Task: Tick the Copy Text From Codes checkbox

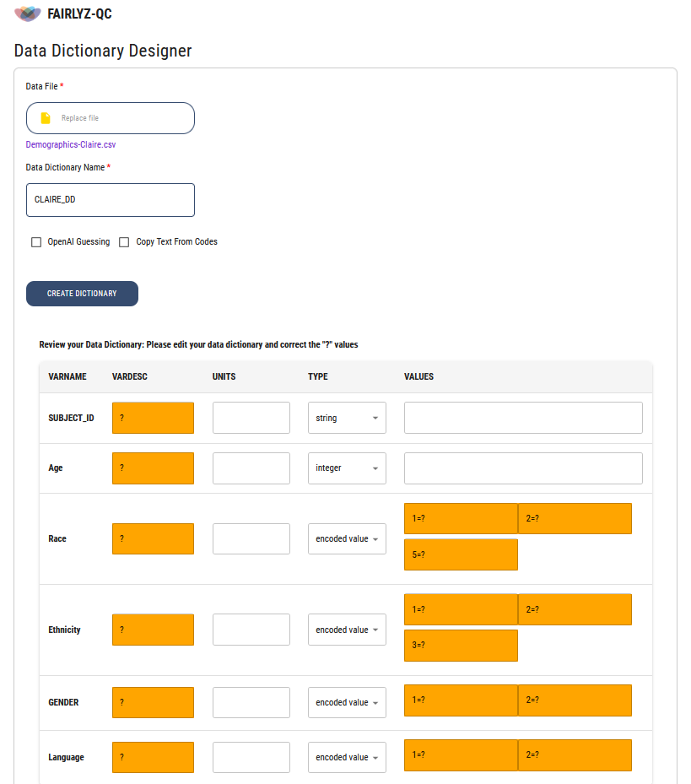Action: tap(124, 242)
